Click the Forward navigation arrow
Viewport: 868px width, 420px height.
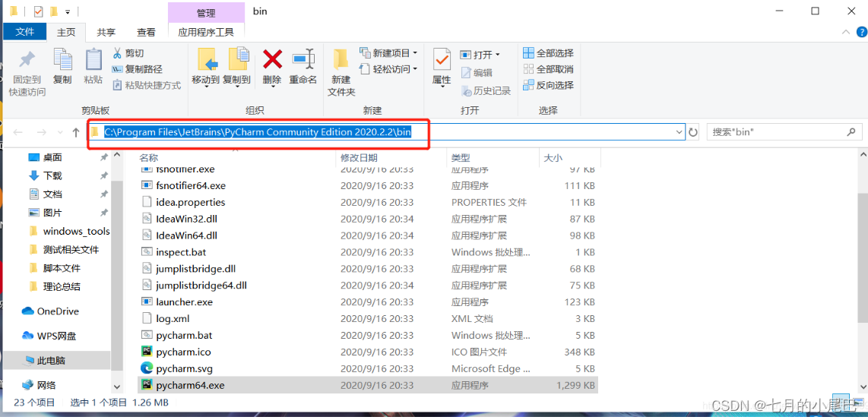(42, 132)
